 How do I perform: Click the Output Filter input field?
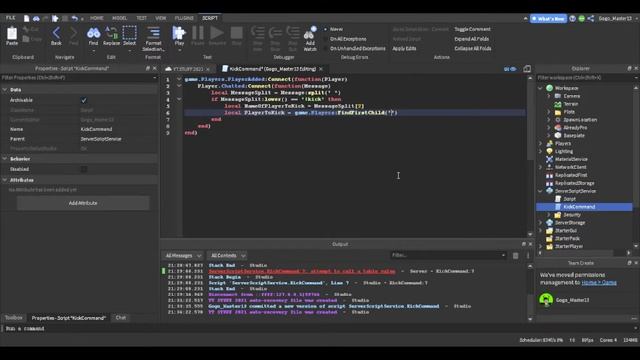[448, 256]
